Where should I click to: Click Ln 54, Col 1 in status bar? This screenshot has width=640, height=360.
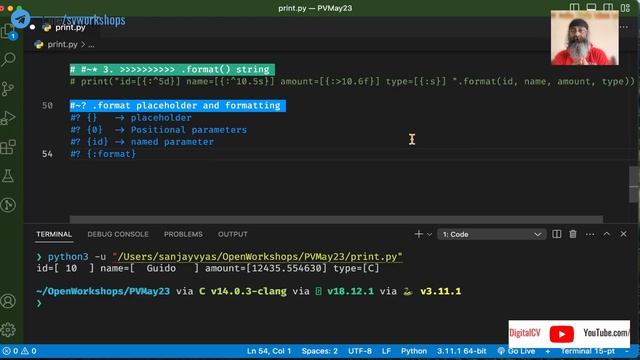coord(269,351)
